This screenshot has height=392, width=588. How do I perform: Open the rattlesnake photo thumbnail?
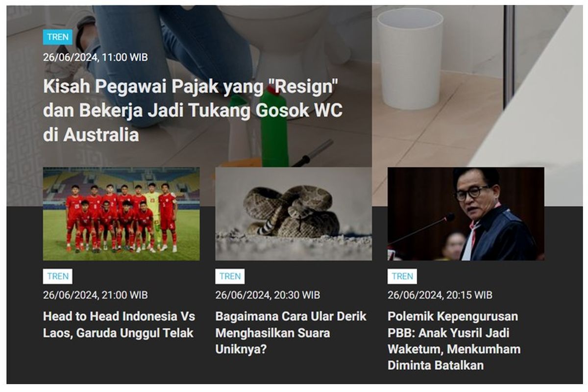coord(294,214)
